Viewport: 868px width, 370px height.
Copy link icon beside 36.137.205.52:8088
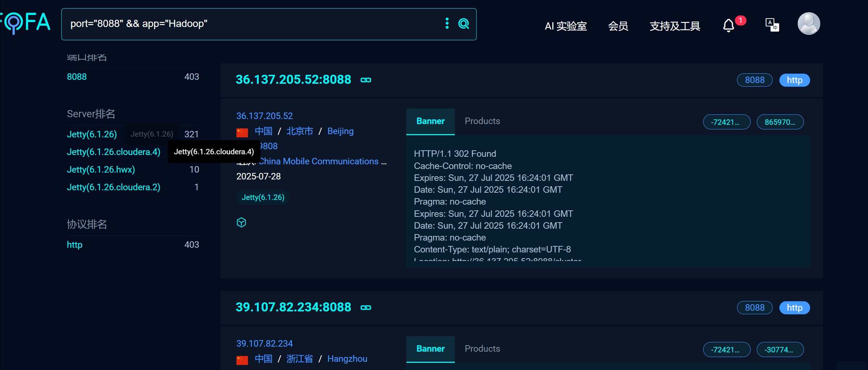(x=366, y=80)
